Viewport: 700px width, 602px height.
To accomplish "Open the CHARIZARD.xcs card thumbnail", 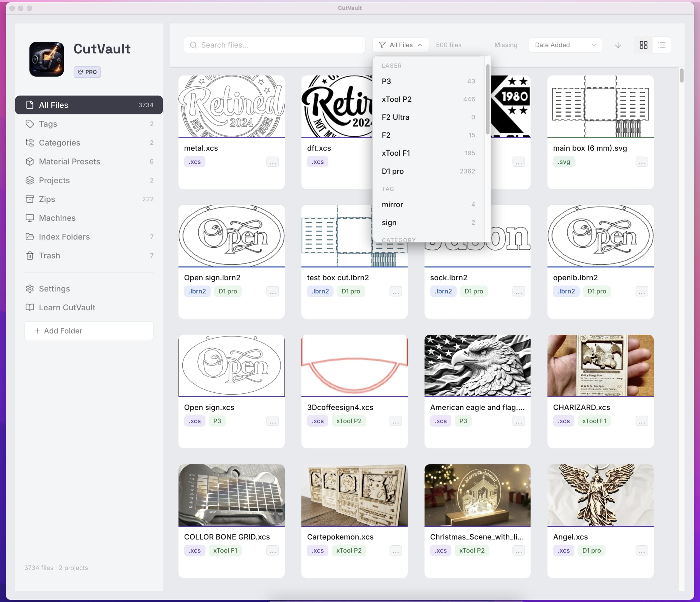I will [x=600, y=365].
